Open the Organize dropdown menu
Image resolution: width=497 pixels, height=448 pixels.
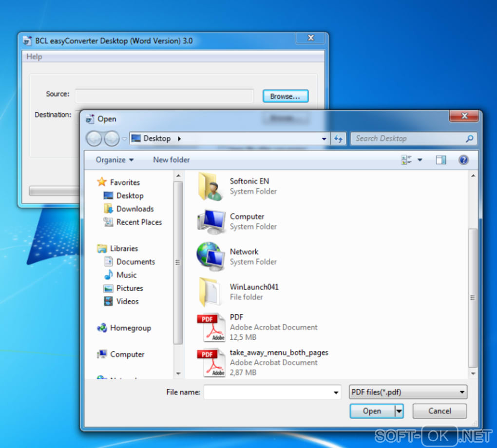pyautogui.click(x=115, y=160)
